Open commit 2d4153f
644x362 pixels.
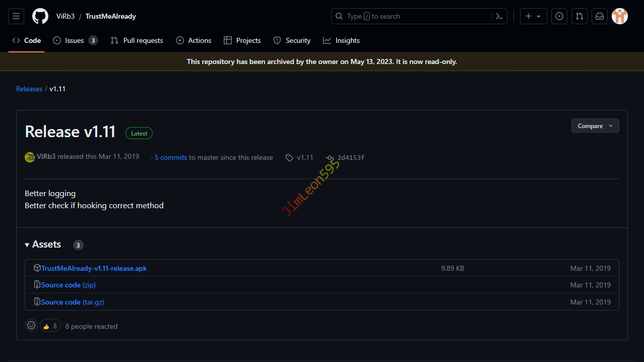pyautogui.click(x=351, y=157)
